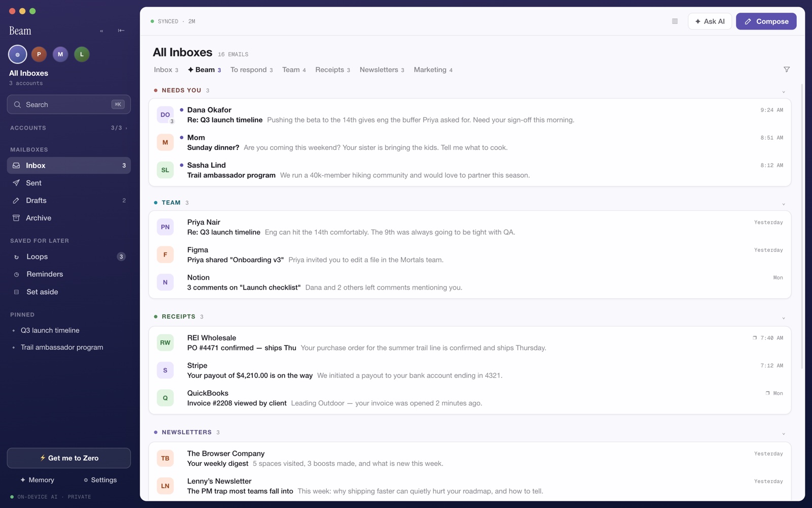Click the RW avatar on REI Wholesale email

coord(165,343)
